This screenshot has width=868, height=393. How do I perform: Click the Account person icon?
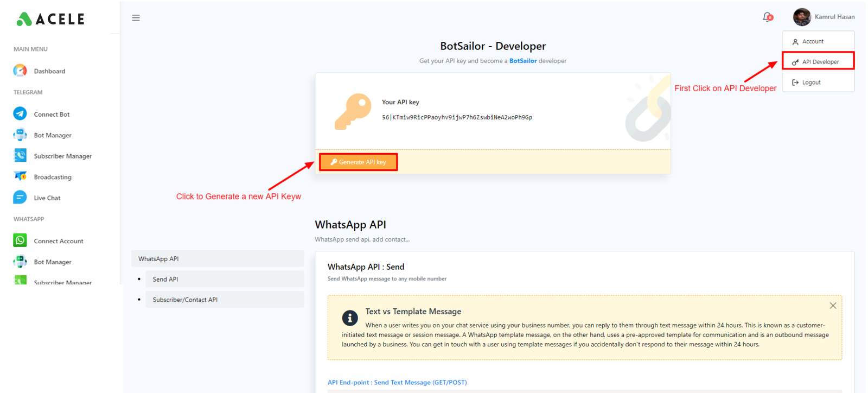tap(795, 42)
